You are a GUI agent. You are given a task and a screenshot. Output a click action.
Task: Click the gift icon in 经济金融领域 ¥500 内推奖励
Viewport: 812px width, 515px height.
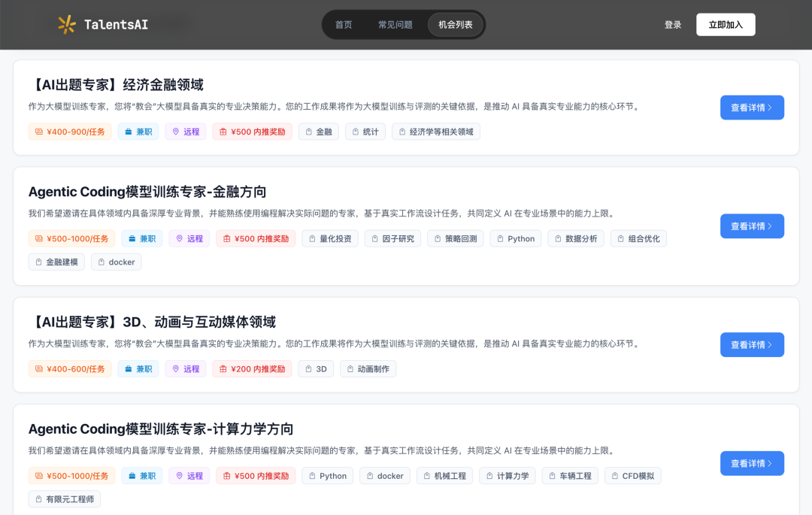223,132
